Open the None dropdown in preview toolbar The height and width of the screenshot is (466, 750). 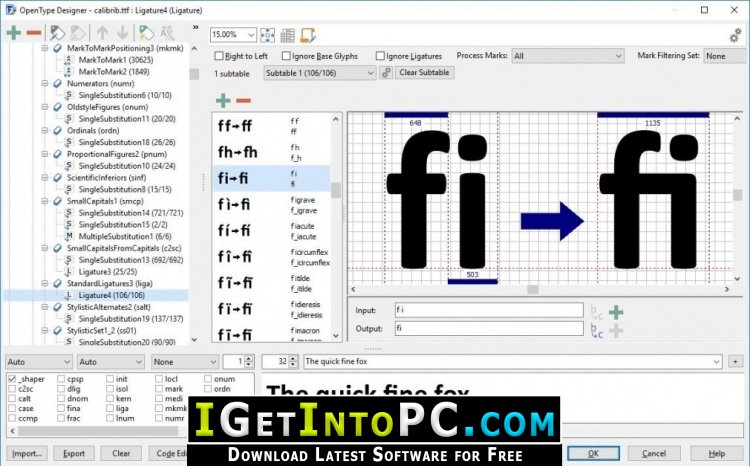(x=185, y=362)
